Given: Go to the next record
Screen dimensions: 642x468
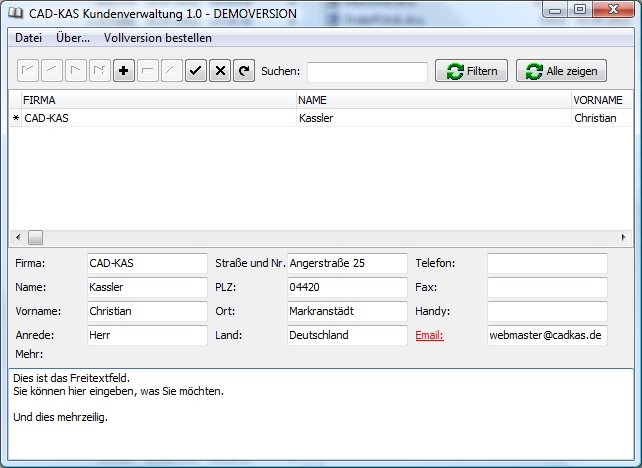Looking at the screenshot, I should (x=76, y=71).
